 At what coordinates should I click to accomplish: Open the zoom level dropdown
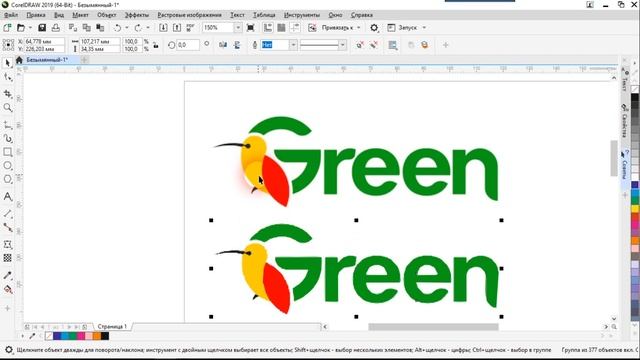pos(238,27)
